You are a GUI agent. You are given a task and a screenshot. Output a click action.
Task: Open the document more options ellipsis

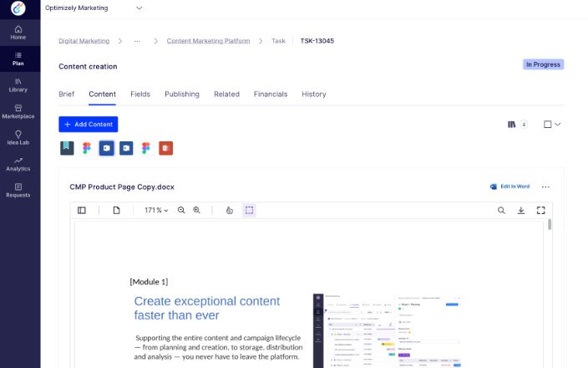click(545, 187)
